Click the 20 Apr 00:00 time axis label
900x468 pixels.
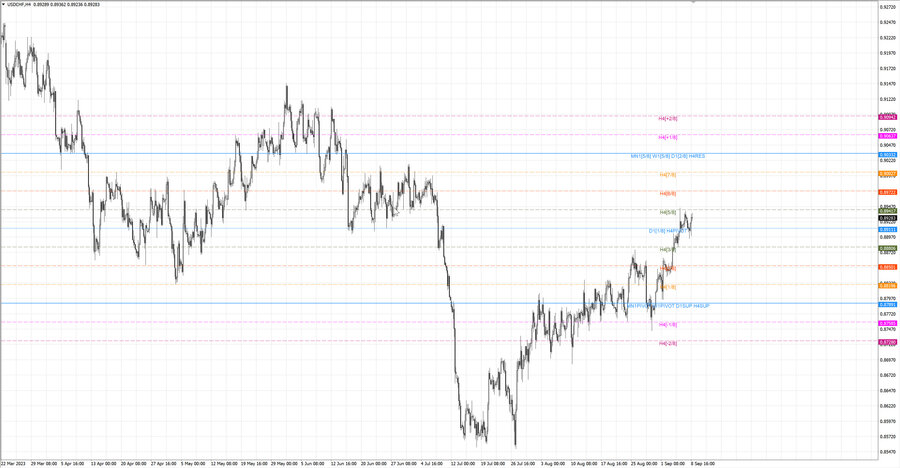[x=133, y=463]
